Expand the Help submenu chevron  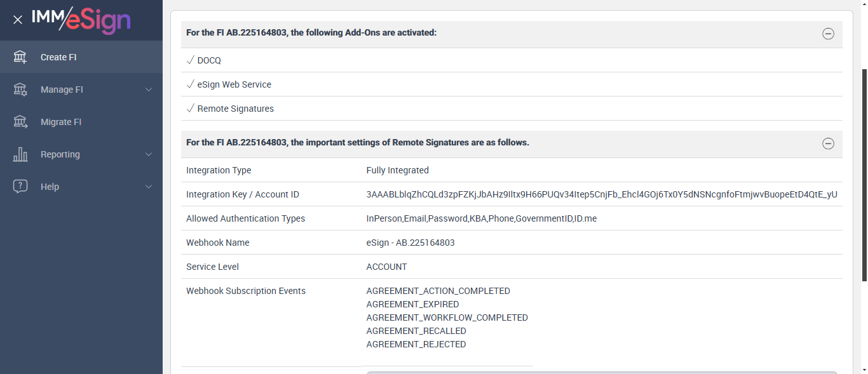point(149,187)
